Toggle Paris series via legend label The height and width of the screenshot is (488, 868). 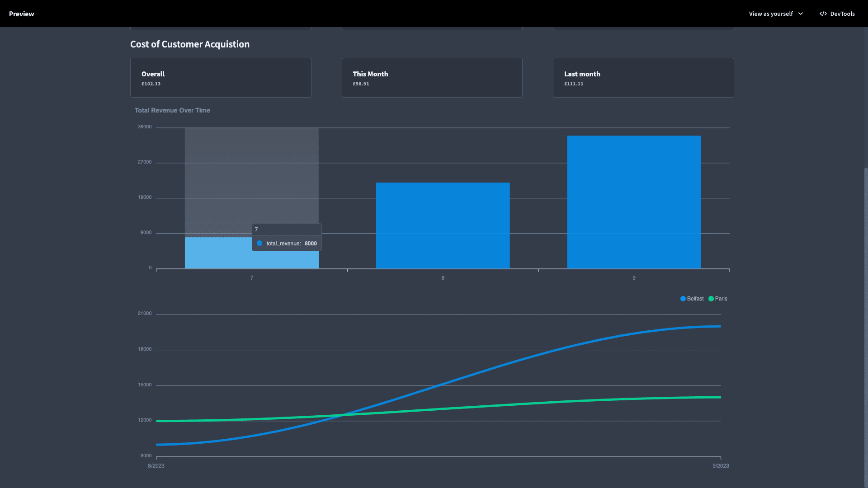click(721, 299)
